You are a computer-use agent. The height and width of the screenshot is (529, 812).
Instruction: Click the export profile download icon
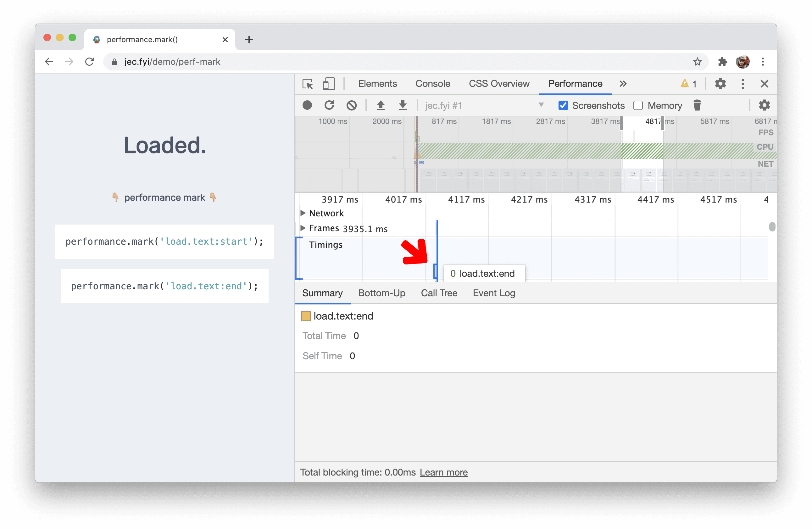coord(403,105)
